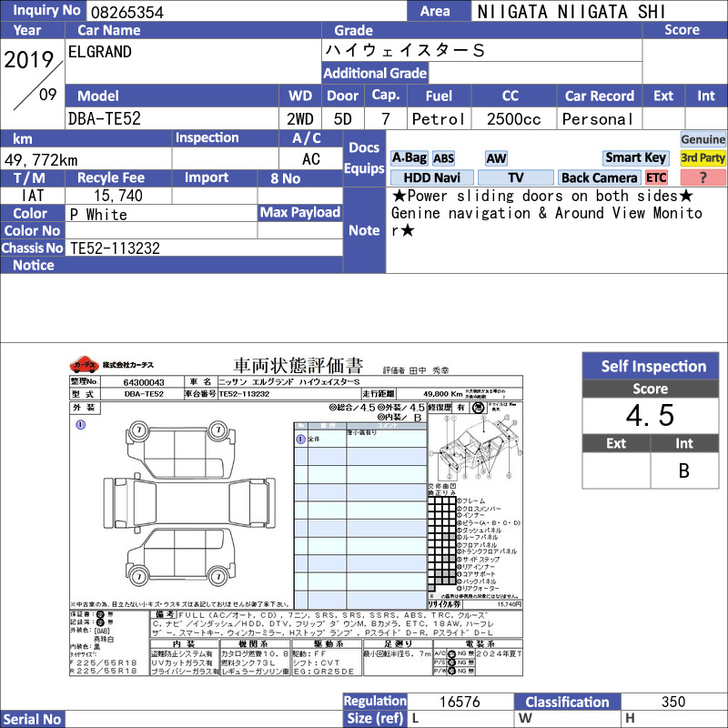Click the Self Inspection header

652,367
